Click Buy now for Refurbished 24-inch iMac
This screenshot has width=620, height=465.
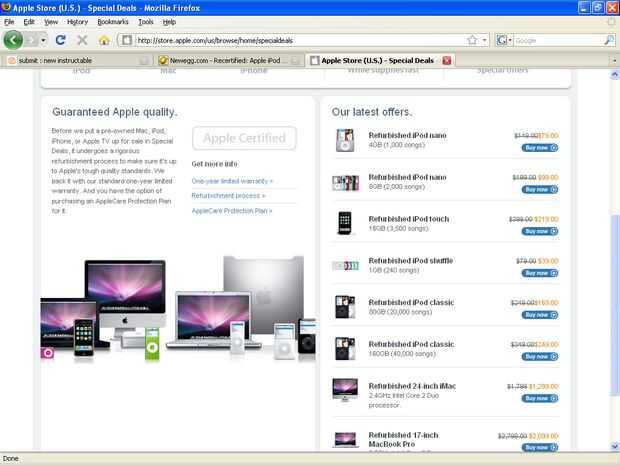(x=540, y=399)
